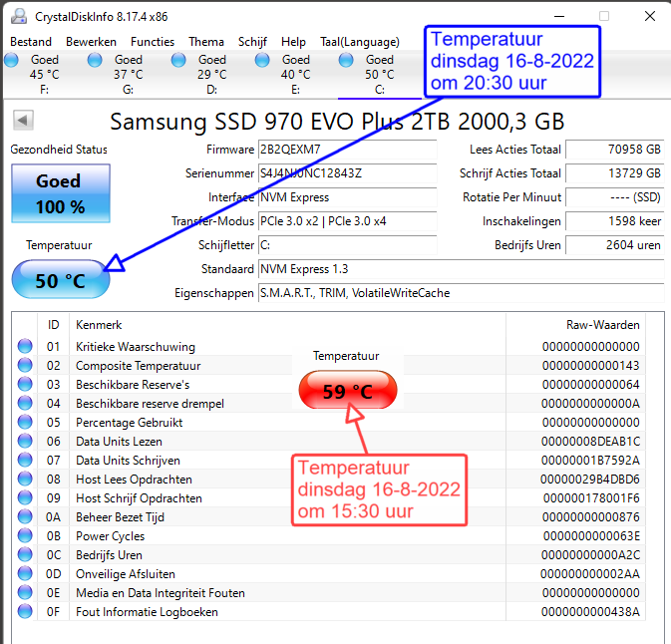Select drive D: at 29 °C
The image size is (671, 644).
pos(201,75)
